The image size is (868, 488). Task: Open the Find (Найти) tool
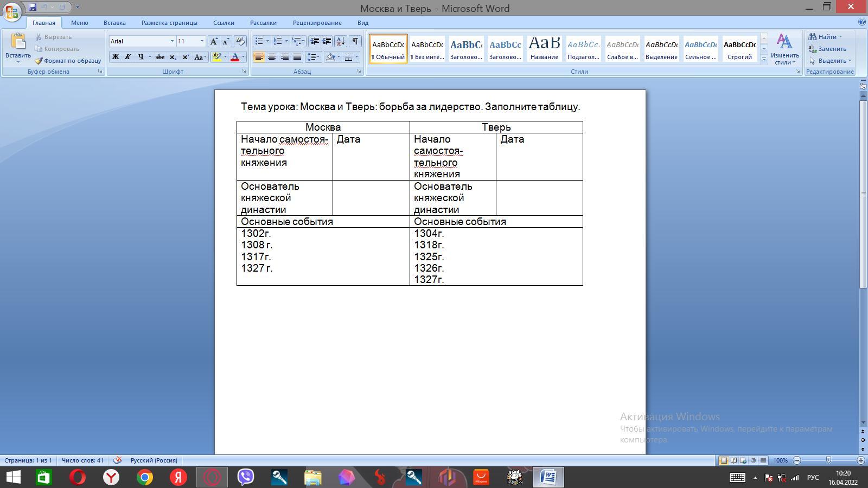point(825,37)
